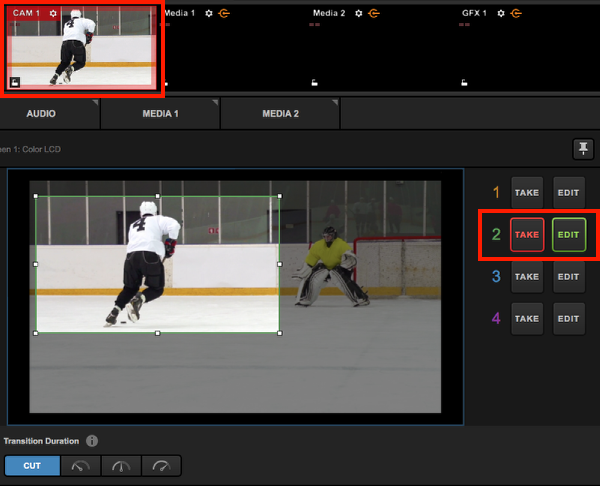Open Media 1 source settings gear
Viewport: 600px width, 486px height.
coord(208,13)
